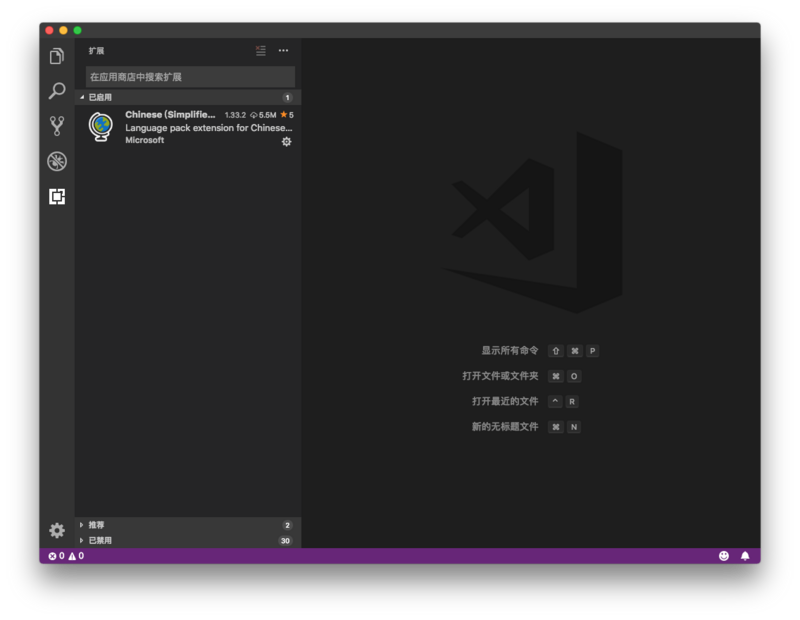This screenshot has width=800, height=620.
Task: Click the 扩展 panel title
Action: click(96, 51)
